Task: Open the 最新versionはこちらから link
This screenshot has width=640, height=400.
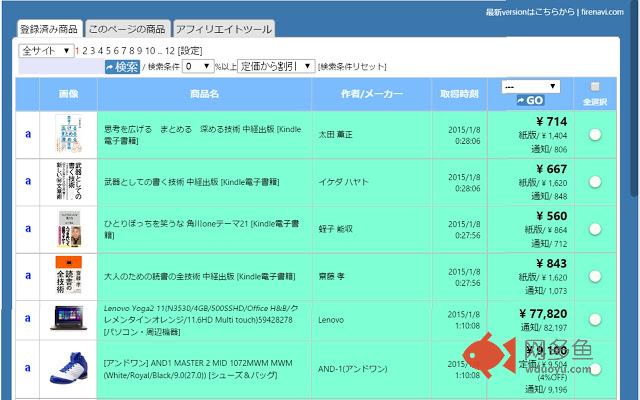Action: tap(530, 12)
